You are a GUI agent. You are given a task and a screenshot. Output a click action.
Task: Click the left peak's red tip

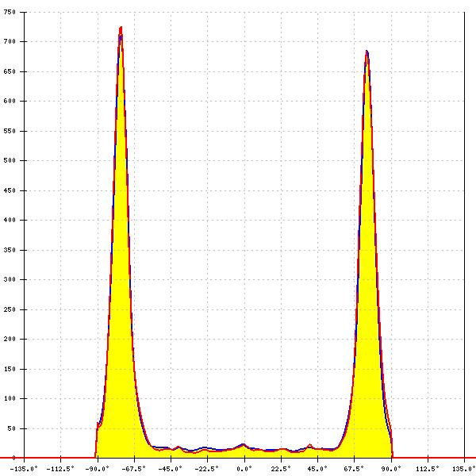point(121,29)
